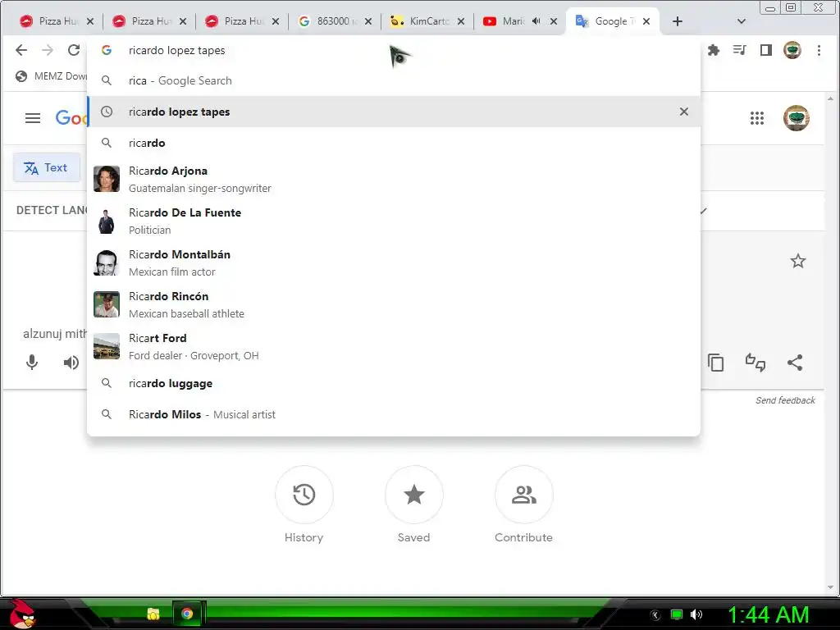Click the Ricardo Montalbán thumbnail photo
The image size is (840, 630).
pyautogui.click(x=107, y=262)
